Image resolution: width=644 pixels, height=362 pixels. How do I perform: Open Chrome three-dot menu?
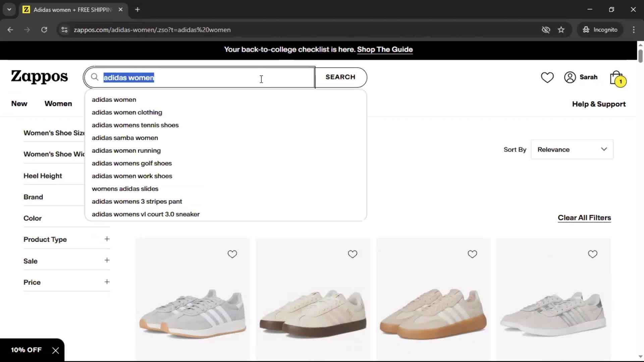click(634, 30)
